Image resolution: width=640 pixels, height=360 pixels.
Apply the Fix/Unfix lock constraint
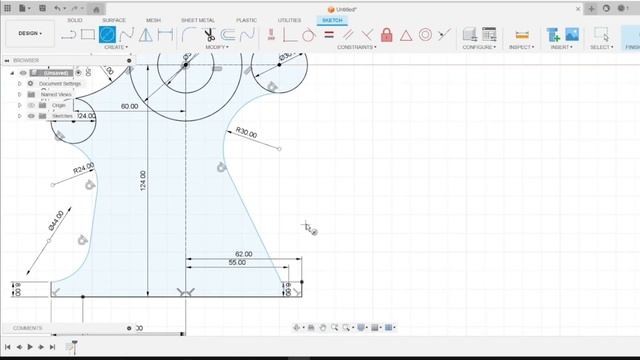point(387,35)
